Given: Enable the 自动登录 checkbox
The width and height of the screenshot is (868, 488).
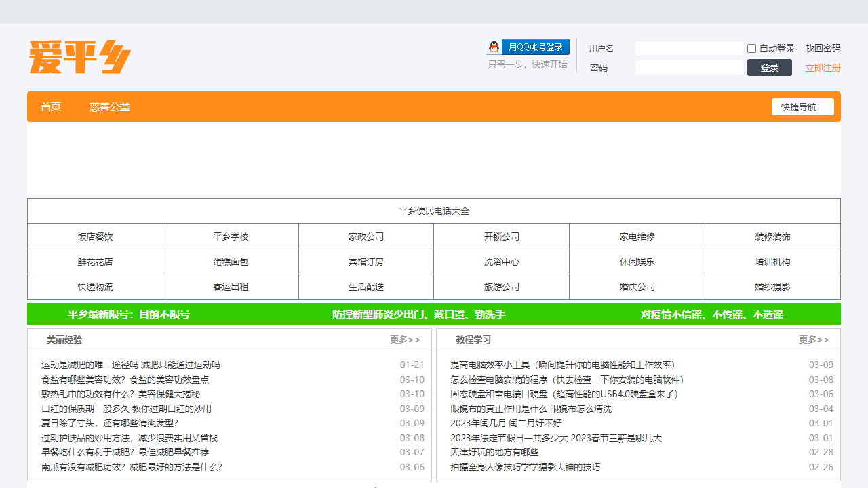Looking at the screenshot, I should (x=751, y=49).
